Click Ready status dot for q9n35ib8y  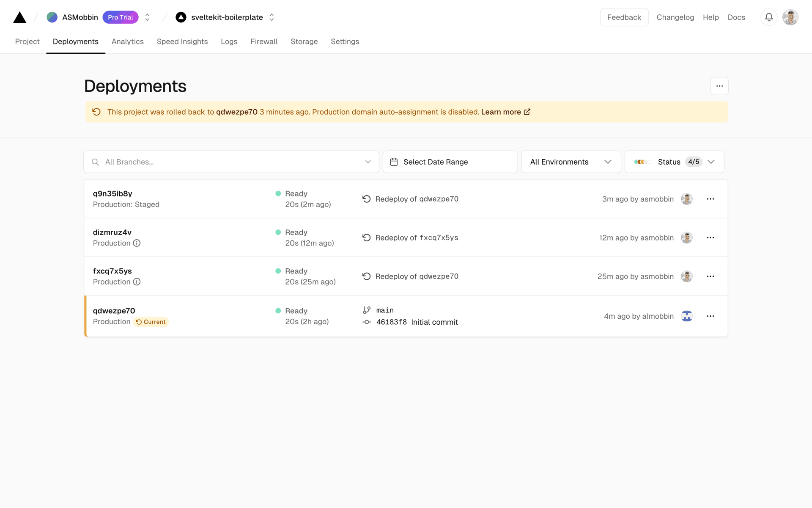click(278, 193)
